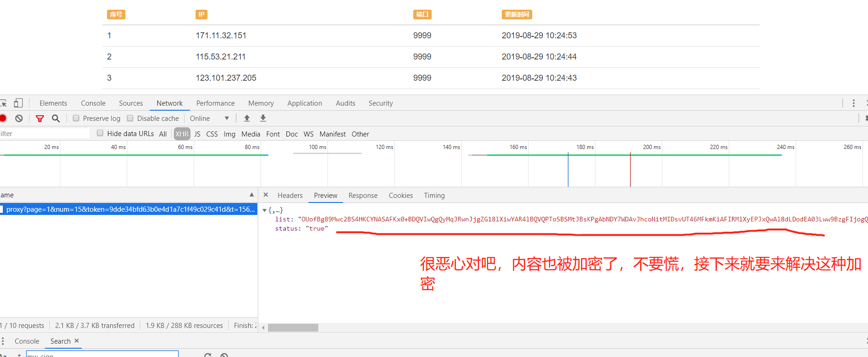Enable Preserve log checkbox
The height and width of the screenshot is (357, 868).
point(76,118)
